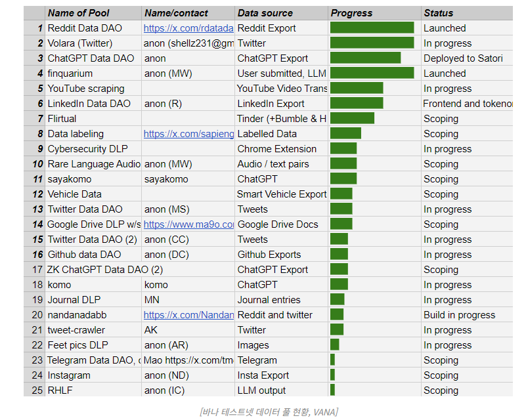Select row number 1 header
This screenshot has width=526, height=420.
(34, 28)
